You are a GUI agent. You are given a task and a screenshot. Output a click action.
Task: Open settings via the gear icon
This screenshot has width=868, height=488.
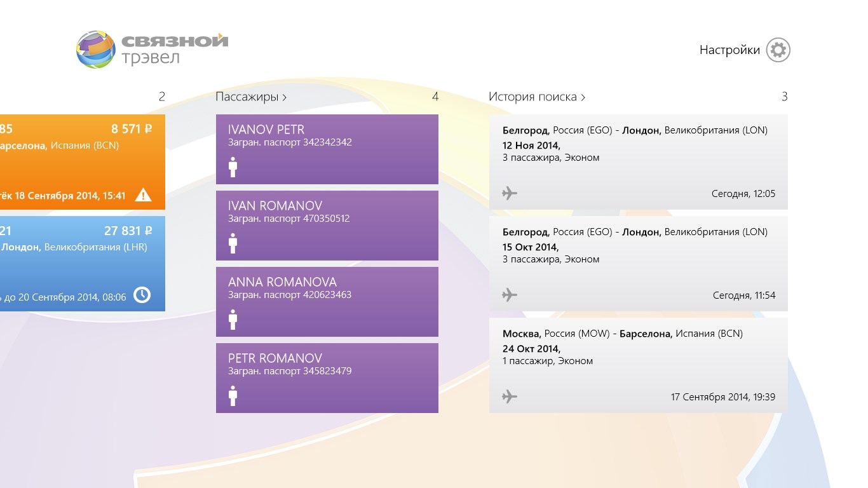pos(778,50)
